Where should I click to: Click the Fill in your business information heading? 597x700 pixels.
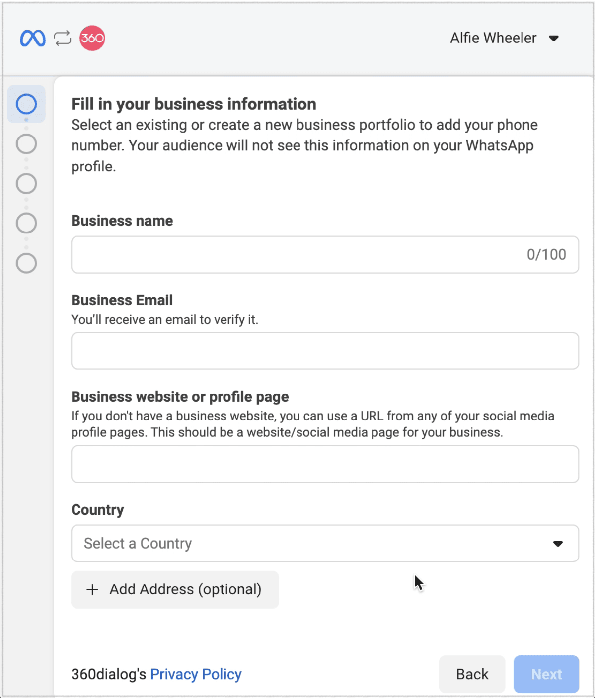pyautogui.click(x=194, y=104)
